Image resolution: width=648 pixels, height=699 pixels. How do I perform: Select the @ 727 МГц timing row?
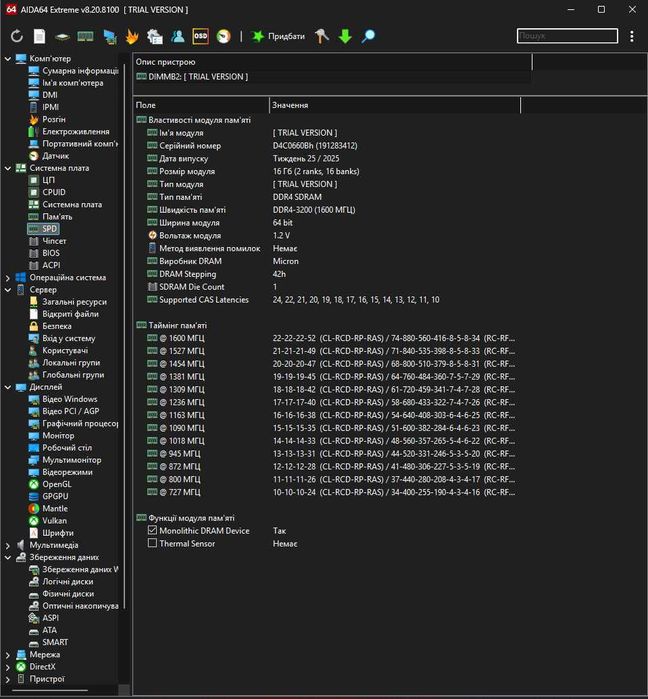click(325, 493)
